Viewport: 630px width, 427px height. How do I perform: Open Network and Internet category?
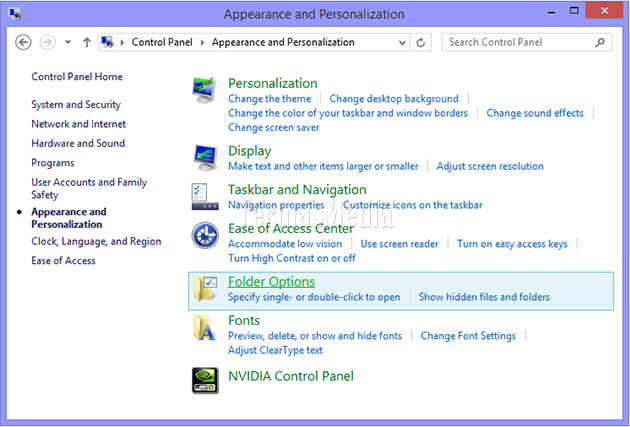point(79,124)
